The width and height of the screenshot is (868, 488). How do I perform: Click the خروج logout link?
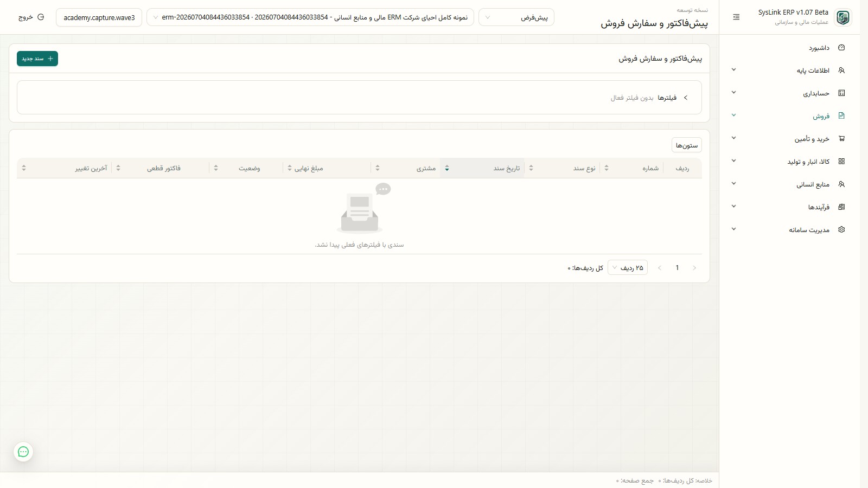pyautogui.click(x=31, y=17)
